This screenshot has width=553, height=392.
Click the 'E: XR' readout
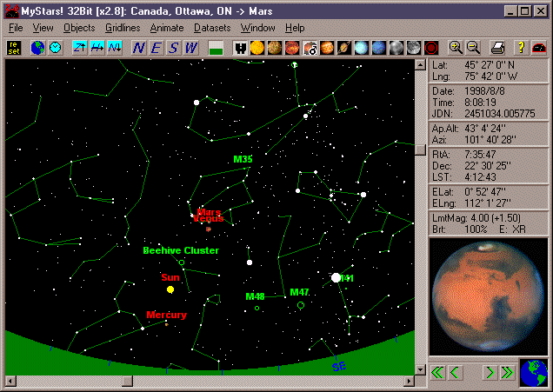click(512, 229)
